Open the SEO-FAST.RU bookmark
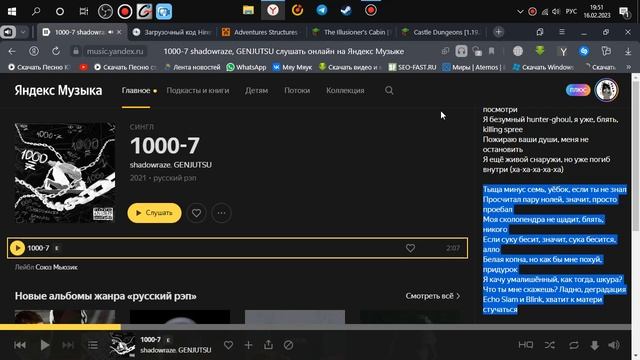Viewport: 640px width, 360px height. pos(412,67)
